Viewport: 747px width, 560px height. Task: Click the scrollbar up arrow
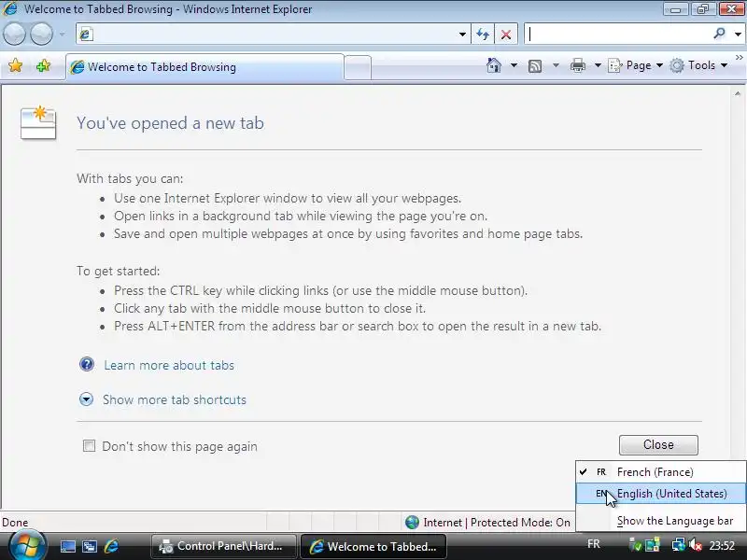point(738,93)
